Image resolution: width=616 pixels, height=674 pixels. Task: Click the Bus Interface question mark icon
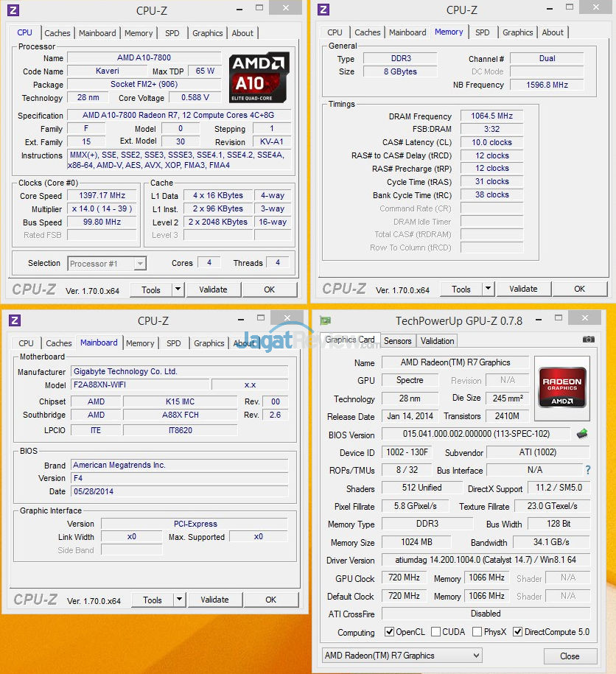tap(587, 470)
